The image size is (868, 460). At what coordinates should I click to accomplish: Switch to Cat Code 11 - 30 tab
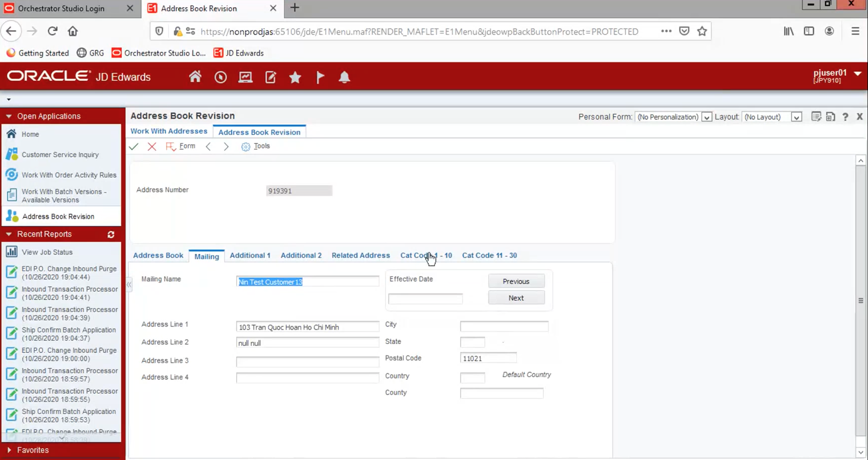click(x=489, y=255)
